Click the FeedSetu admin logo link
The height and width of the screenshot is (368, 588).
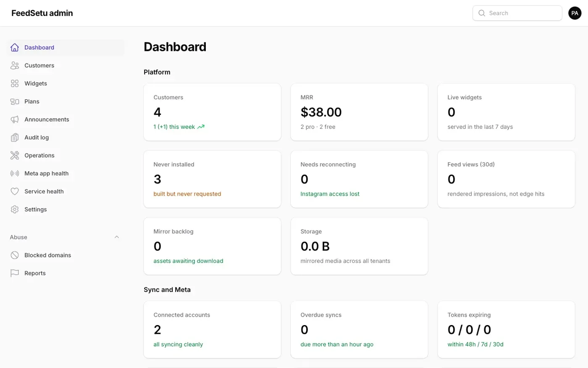[x=42, y=13]
